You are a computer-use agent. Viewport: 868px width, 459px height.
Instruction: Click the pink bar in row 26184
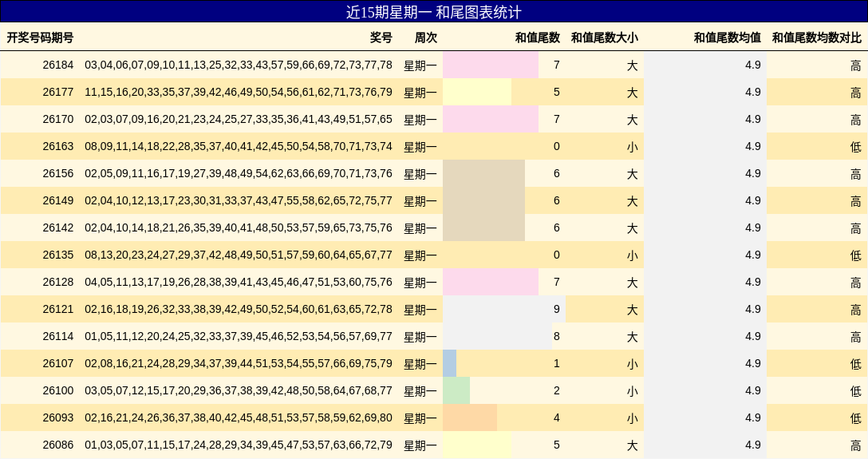coord(491,65)
